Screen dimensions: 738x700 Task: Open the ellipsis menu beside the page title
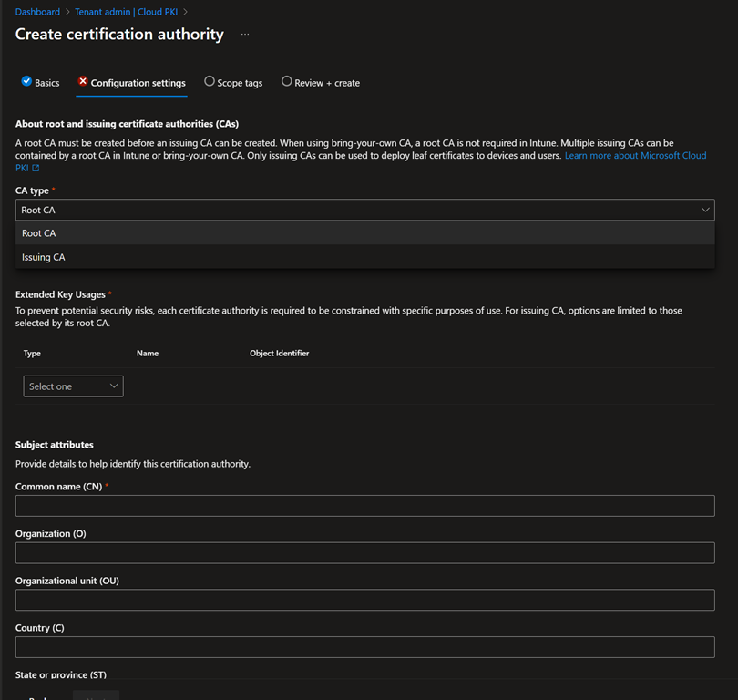click(244, 35)
